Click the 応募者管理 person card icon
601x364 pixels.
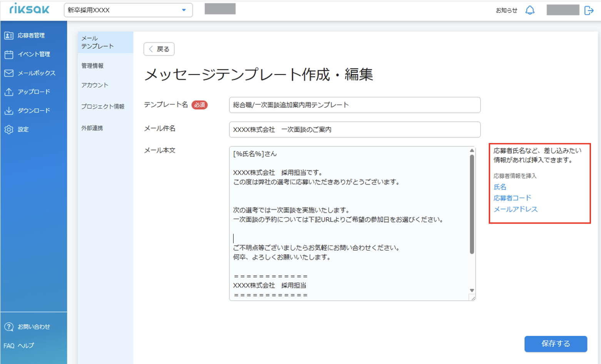[x=9, y=35]
